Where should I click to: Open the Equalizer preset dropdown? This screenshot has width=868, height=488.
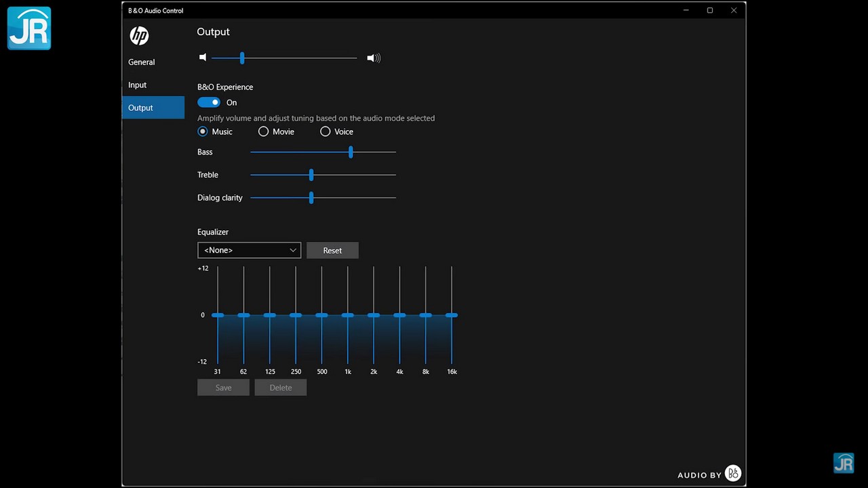(x=249, y=250)
